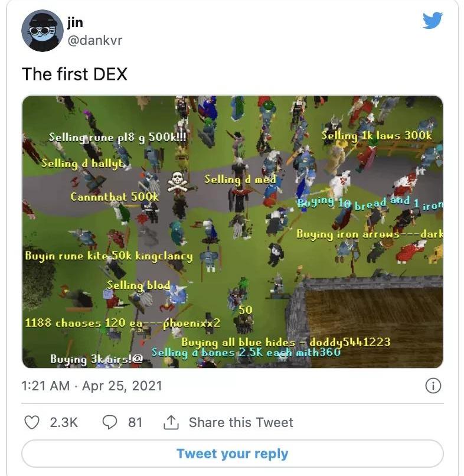Image resolution: width=464 pixels, height=476 pixels.
Task: Click 'Selling 1k laws 300k' chat text
Action: (x=376, y=136)
